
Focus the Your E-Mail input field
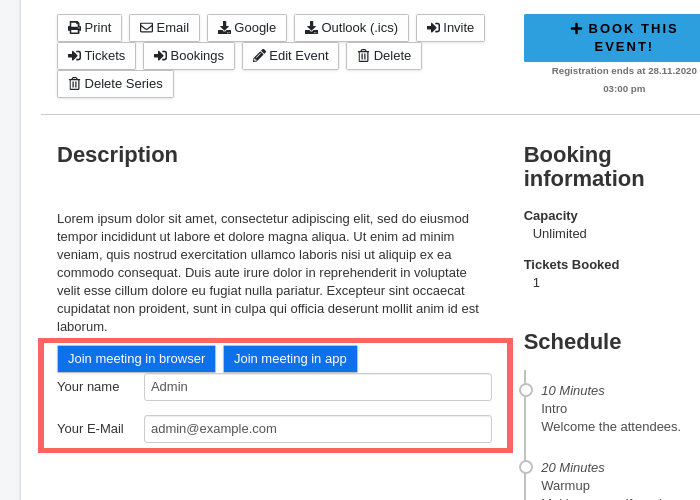tap(317, 429)
